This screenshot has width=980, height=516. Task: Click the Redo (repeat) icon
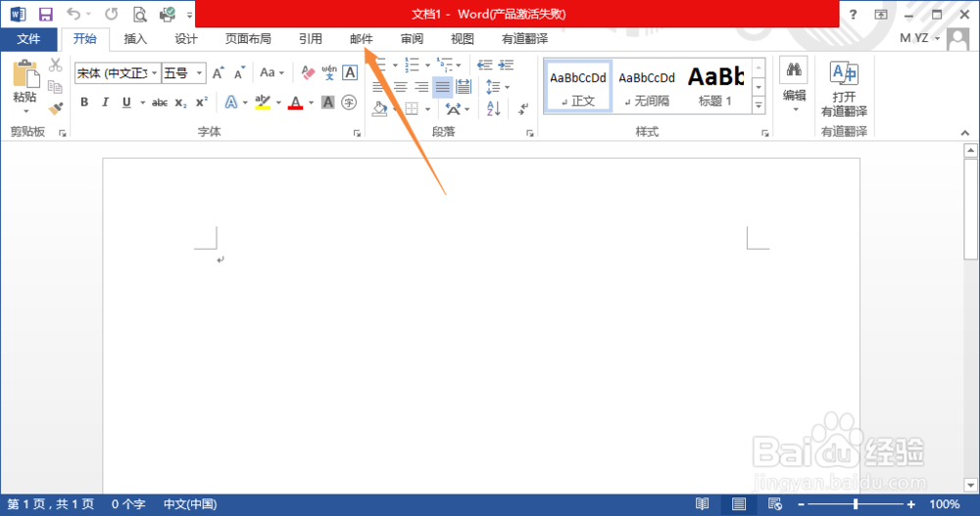click(112, 14)
